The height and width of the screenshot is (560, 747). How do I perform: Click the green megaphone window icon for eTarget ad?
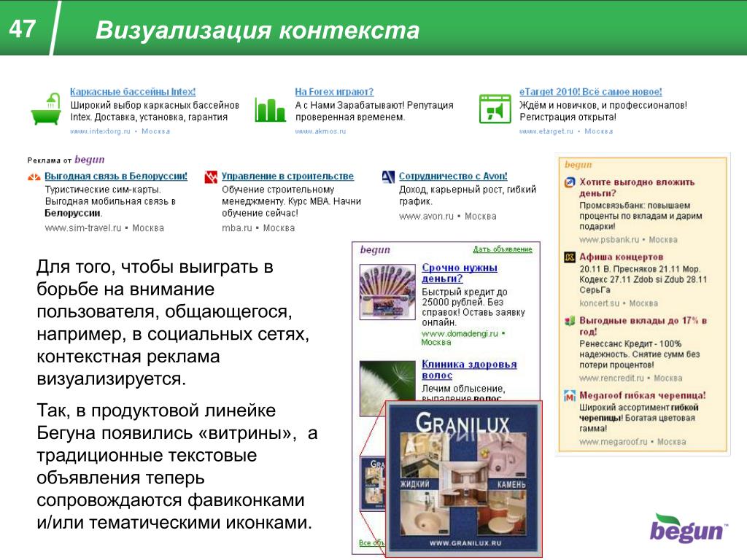click(x=495, y=109)
